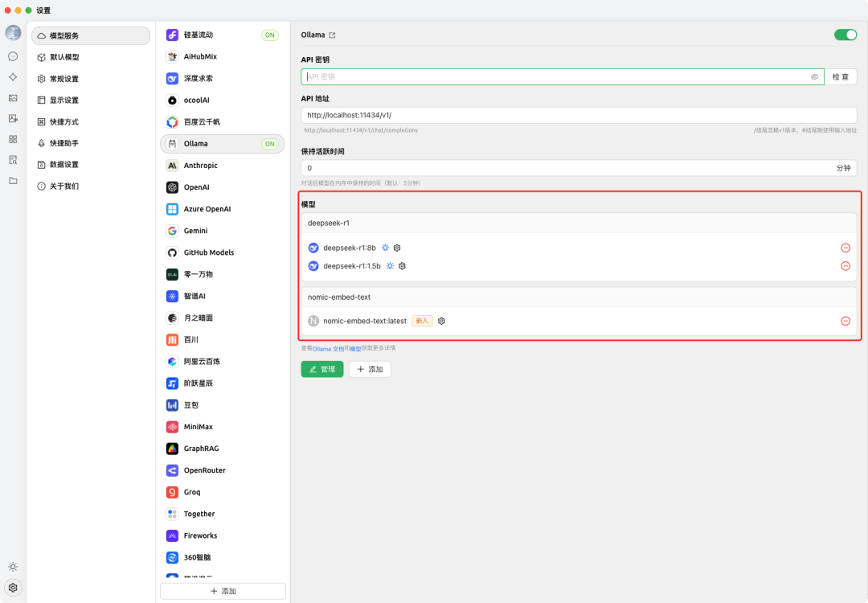Open the 模型 link below model list
Viewport: 868px width, 603px height.
(x=355, y=349)
